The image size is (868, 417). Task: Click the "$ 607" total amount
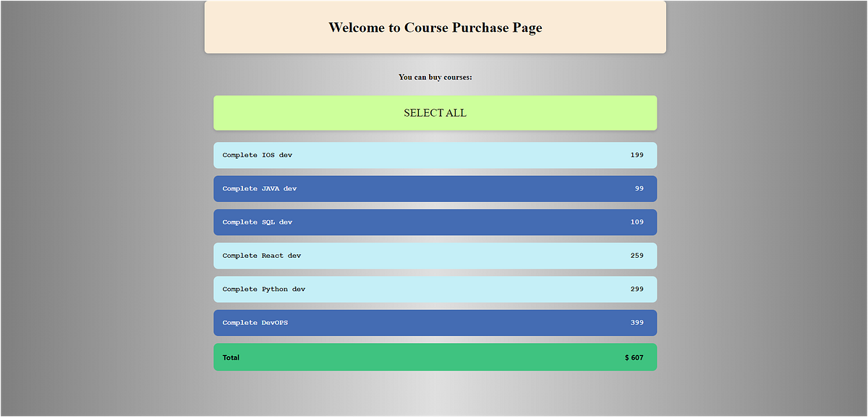click(x=633, y=357)
